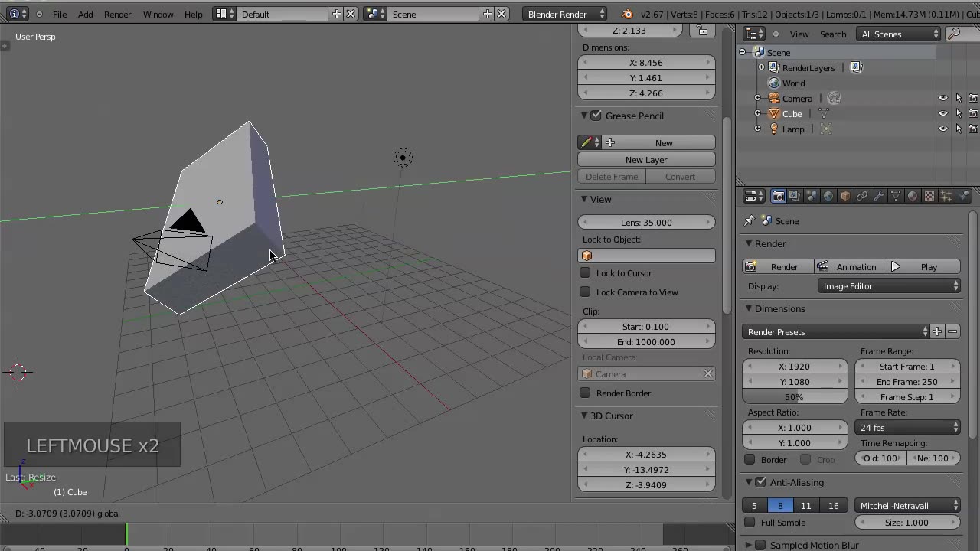Open the Object Data tab (triangle mesh icon)

(896, 197)
